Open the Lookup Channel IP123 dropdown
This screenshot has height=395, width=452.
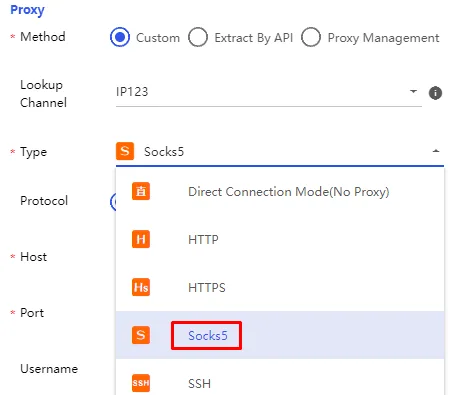[269, 92]
